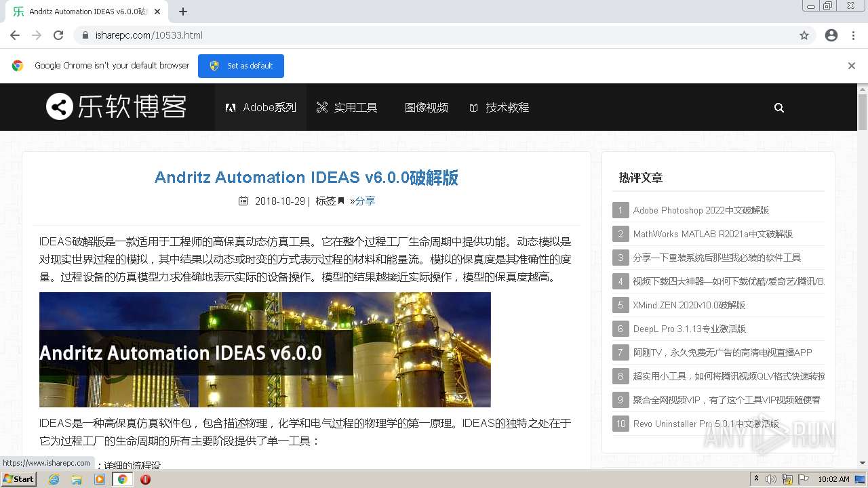Open MathWorks MATLAB R2021a中文破解版 article
Viewport: 868px width, 488px height.
click(713, 234)
